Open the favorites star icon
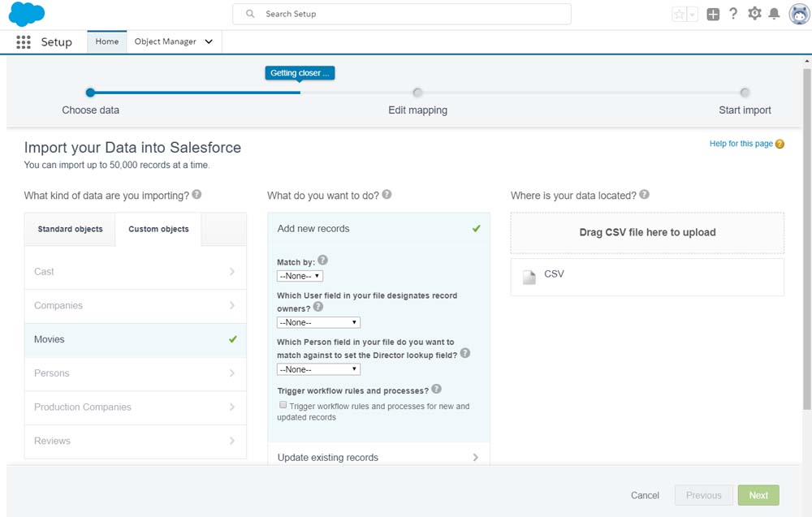Image resolution: width=812 pixels, height=517 pixels. [x=679, y=14]
